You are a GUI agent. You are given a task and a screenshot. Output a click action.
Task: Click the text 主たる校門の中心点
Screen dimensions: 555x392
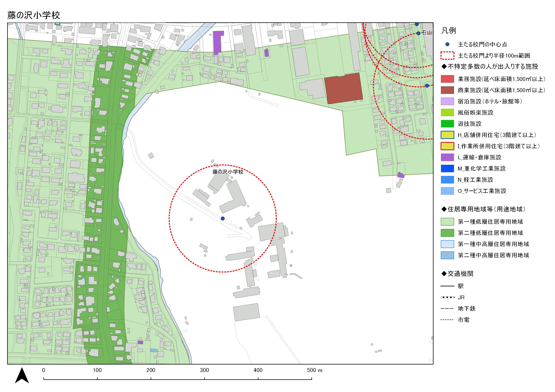(482, 44)
